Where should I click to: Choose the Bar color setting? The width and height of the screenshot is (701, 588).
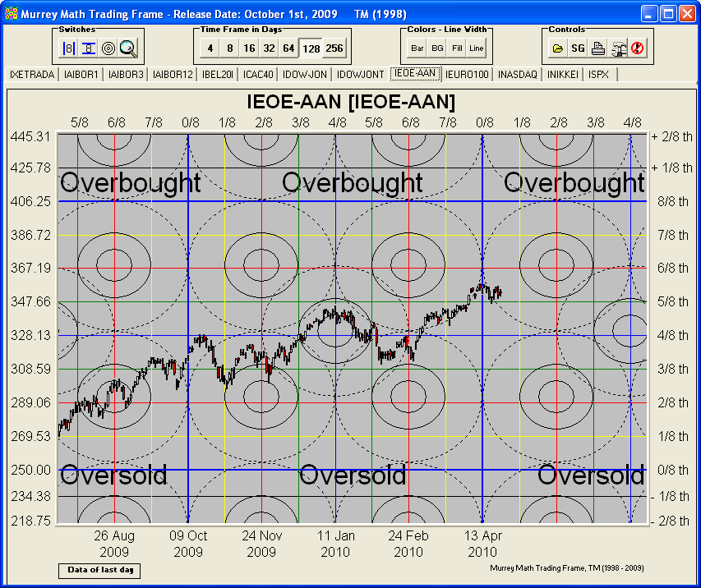pos(417,48)
